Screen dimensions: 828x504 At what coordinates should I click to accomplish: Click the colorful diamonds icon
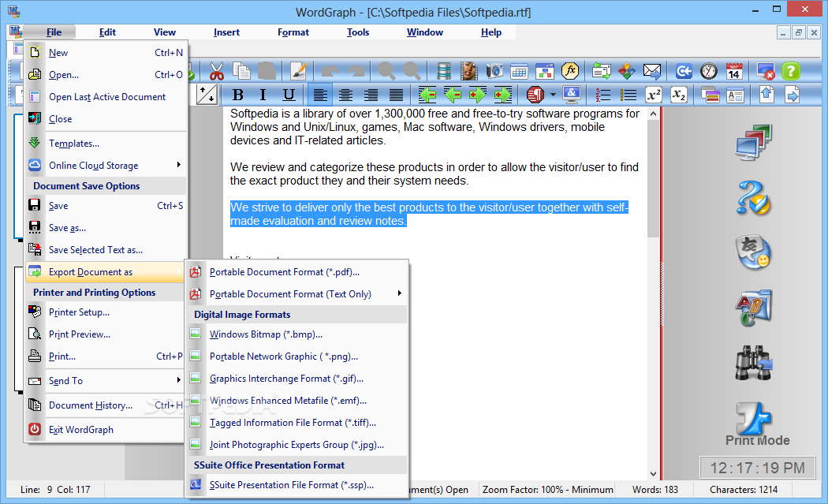coord(627,71)
